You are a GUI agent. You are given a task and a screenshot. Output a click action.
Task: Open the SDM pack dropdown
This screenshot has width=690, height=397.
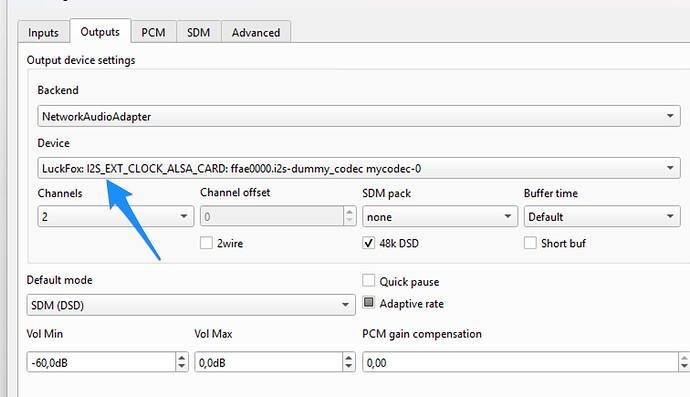click(440, 217)
